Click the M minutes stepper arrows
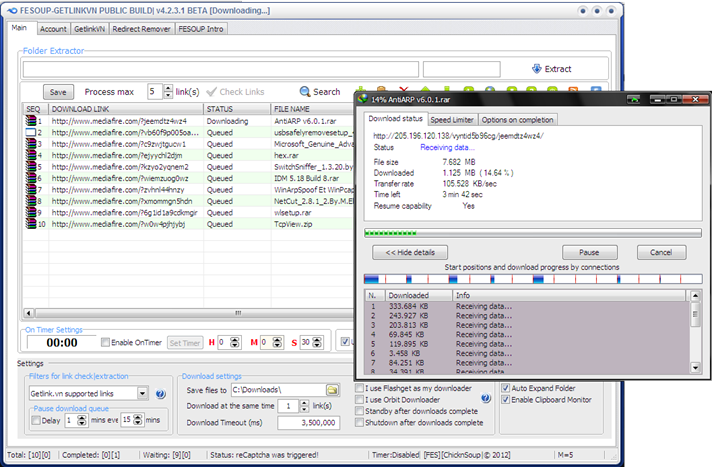Screen dimensions: 712x467 tap(277, 342)
